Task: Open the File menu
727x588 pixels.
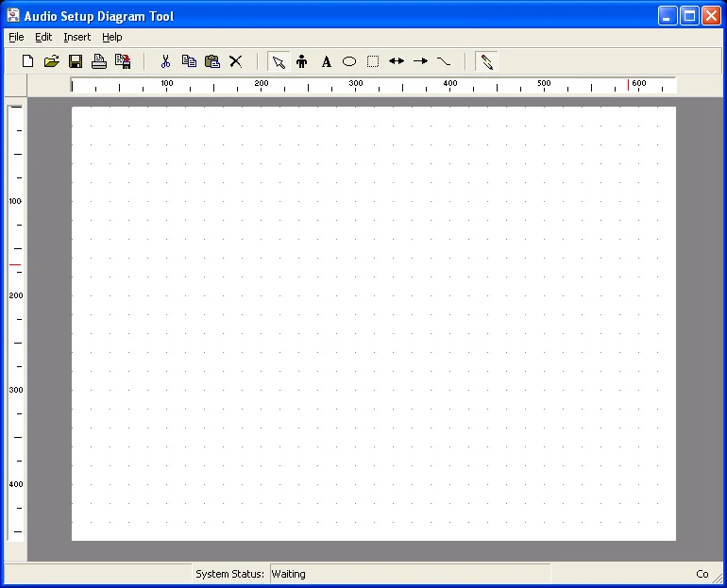Action: tap(16, 37)
